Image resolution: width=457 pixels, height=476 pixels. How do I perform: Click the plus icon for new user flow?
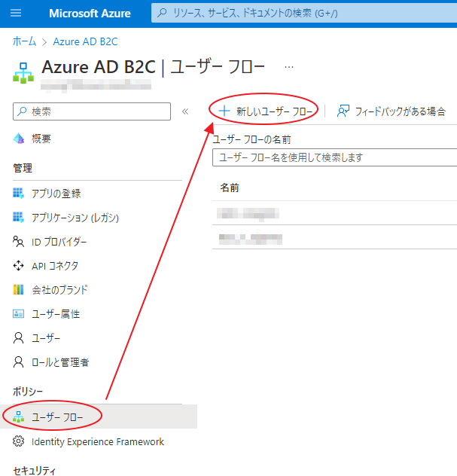(x=224, y=111)
